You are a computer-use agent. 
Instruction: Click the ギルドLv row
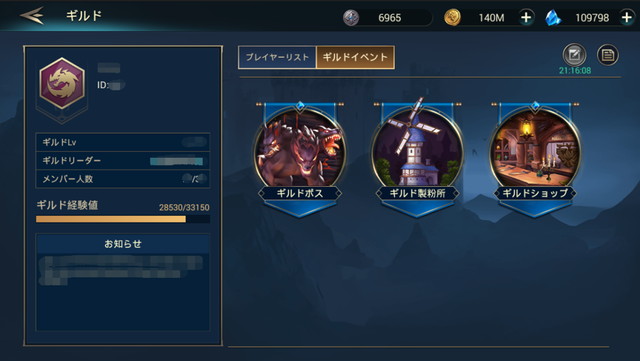[123, 142]
